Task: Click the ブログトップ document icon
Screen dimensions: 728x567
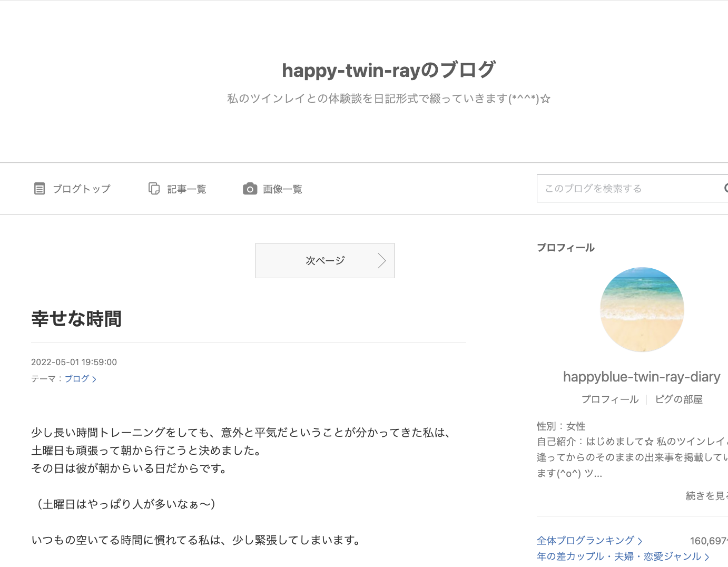Action: tap(40, 189)
